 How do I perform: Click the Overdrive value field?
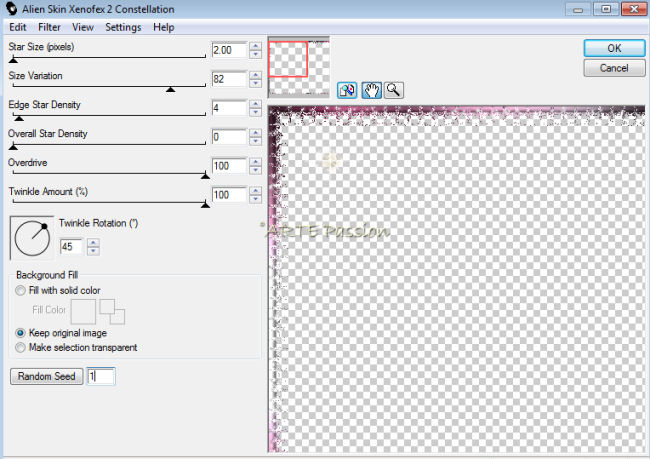coord(229,166)
